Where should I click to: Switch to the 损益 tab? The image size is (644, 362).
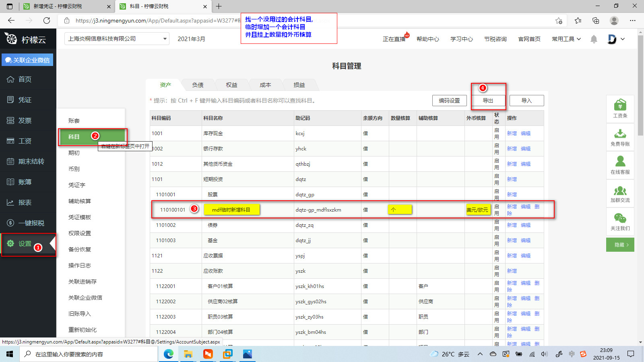tap(299, 85)
